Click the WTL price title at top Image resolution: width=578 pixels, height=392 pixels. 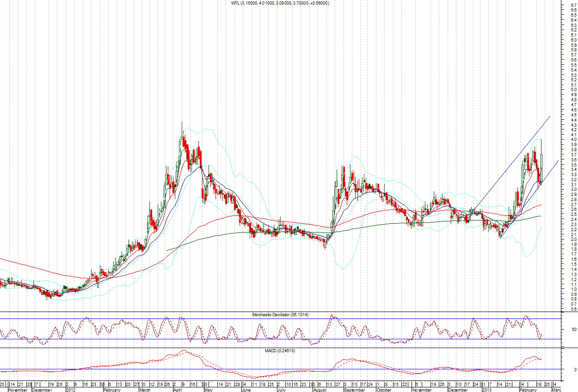pos(280,3)
